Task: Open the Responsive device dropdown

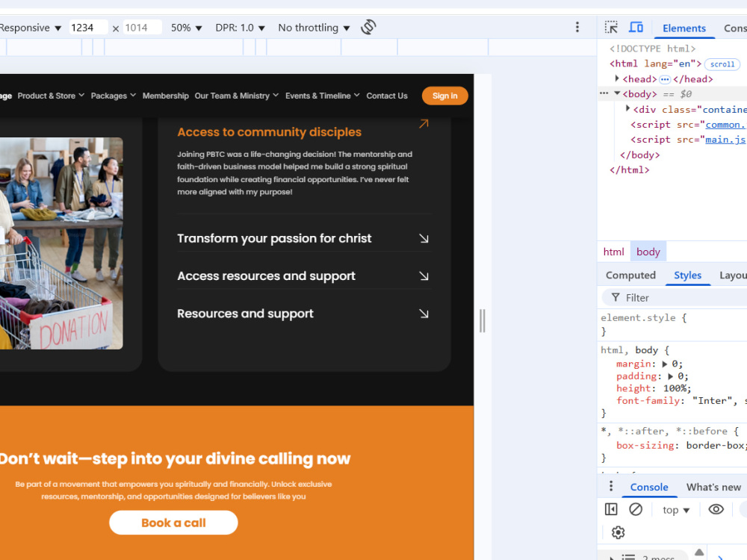Action: click(30, 28)
